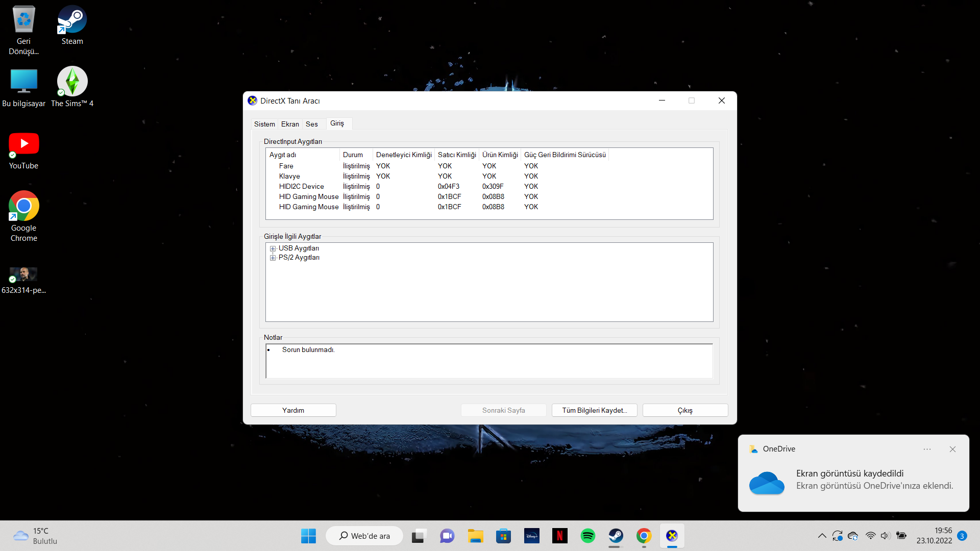Open Microsoft Store from taskbar
Image resolution: width=980 pixels, height=551 pixels.
click(x=503, y=536)
